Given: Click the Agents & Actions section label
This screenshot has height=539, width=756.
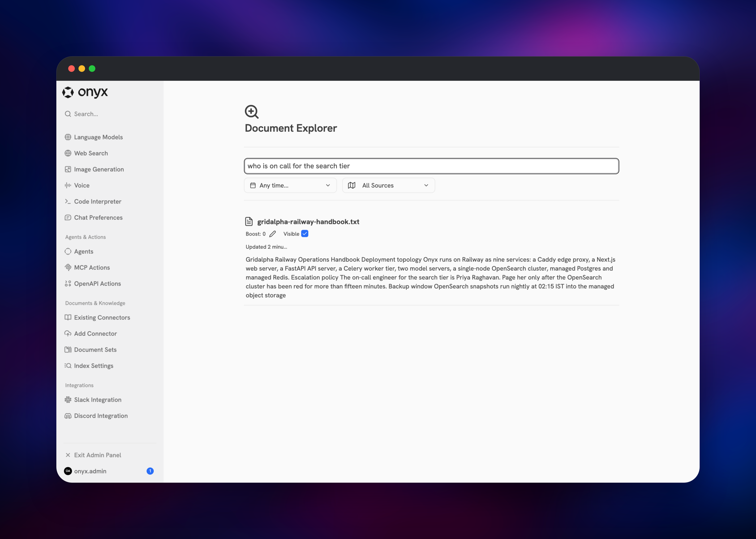Looking at the screenshot, I should tap(86, 237).
